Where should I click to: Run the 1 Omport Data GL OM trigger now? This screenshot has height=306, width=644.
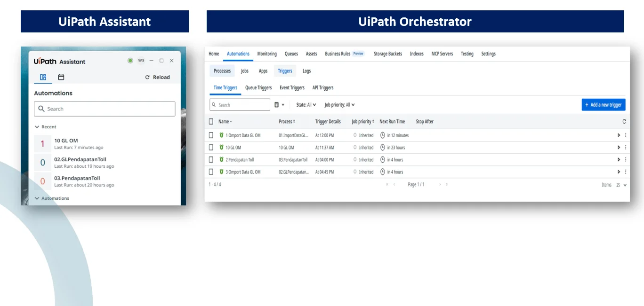(619, 135)
